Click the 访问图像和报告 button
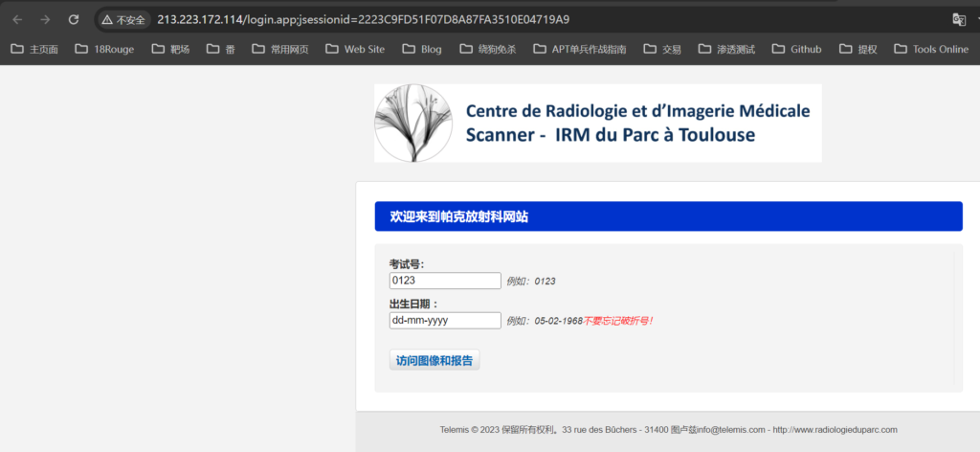Viewport: 980px width, 452px height. click(434, 360)
